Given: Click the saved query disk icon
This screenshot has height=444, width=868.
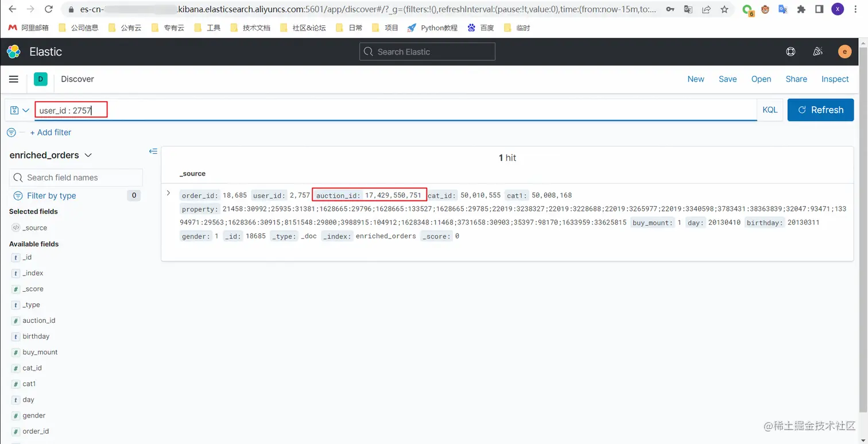Looking at the screenshot, I should [x=15, y=110].
